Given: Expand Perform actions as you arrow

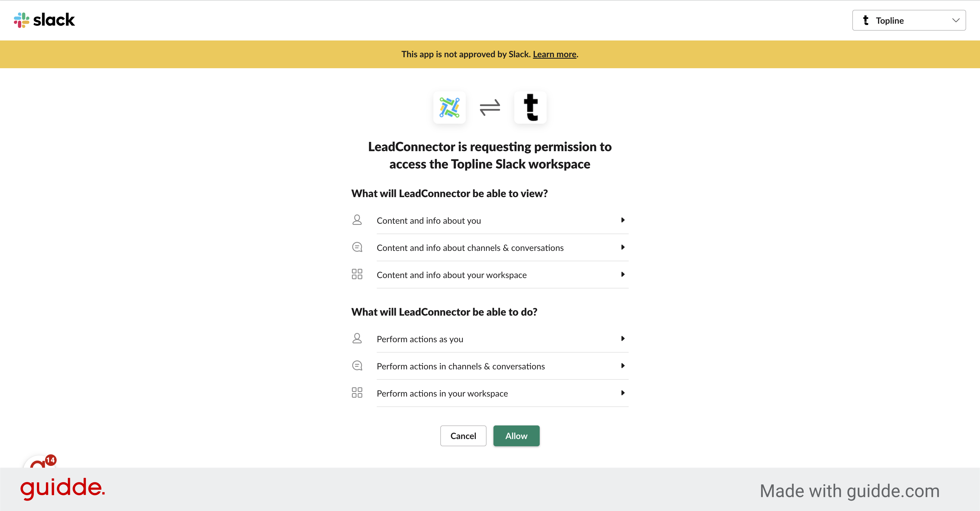Looking at the screenshot, I should click(623, 339).
